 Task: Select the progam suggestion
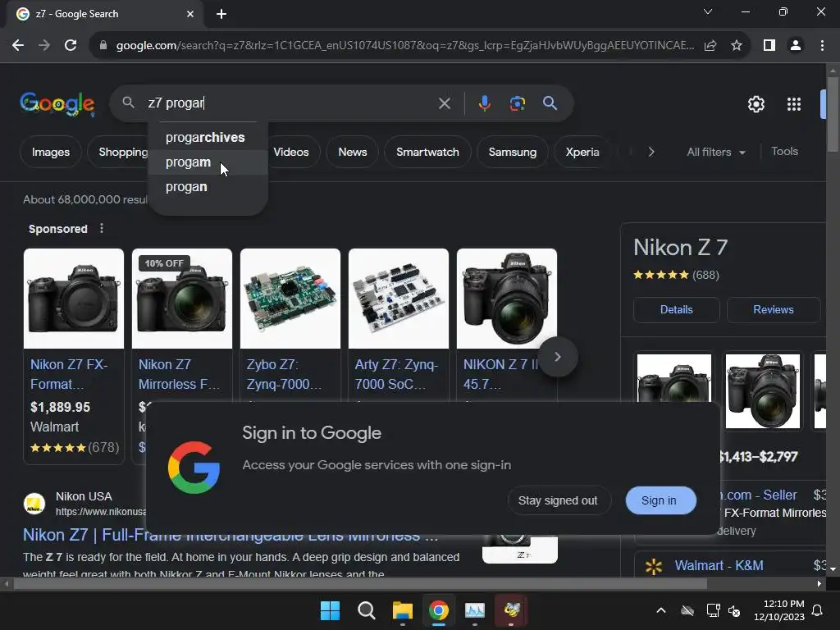208,162
